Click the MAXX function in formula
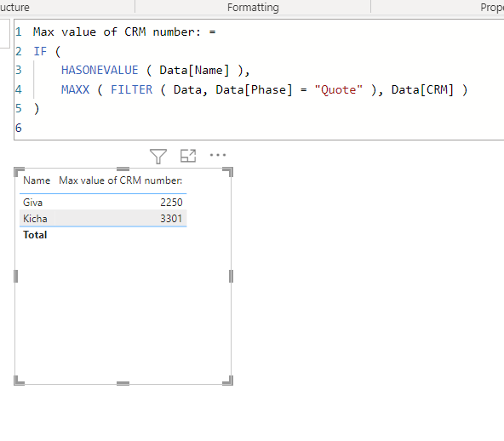504x441 pixels. click(75, 89)
